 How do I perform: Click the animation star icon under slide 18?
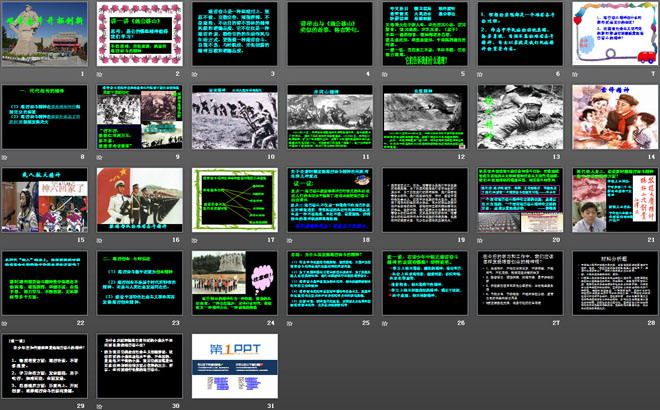pos(290,240)
